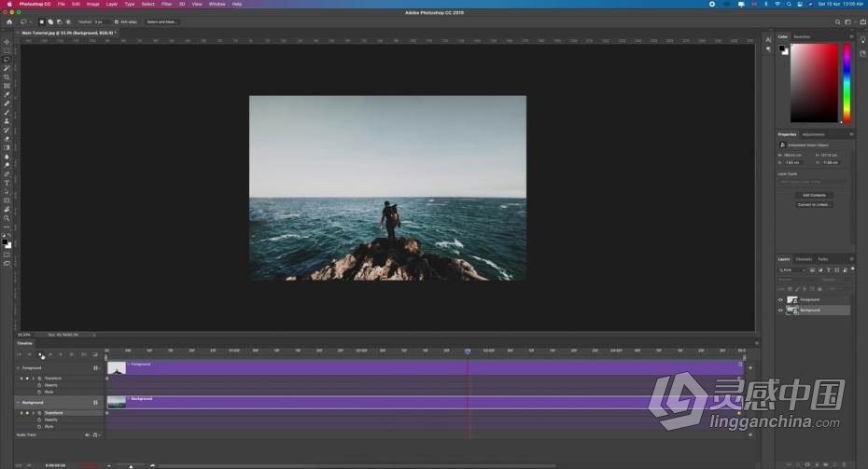Image resolution: width=868 pixels, height=469 pixels.
Task: Select the Gradient tool
Action: (7, 147)
